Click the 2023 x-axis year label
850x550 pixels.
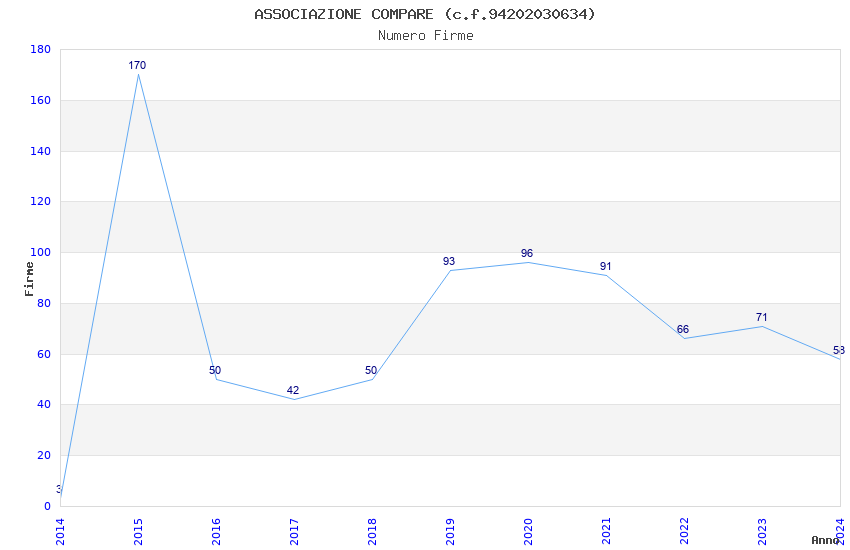[x=763, y=532]
